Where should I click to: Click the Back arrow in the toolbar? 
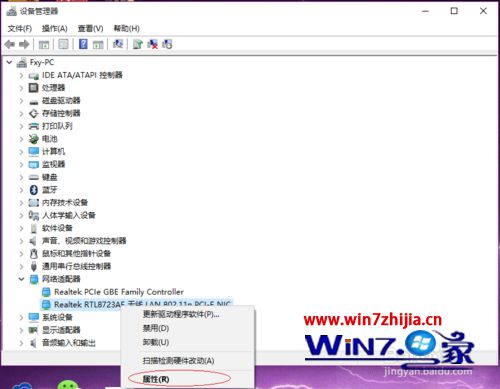point(10,44)
